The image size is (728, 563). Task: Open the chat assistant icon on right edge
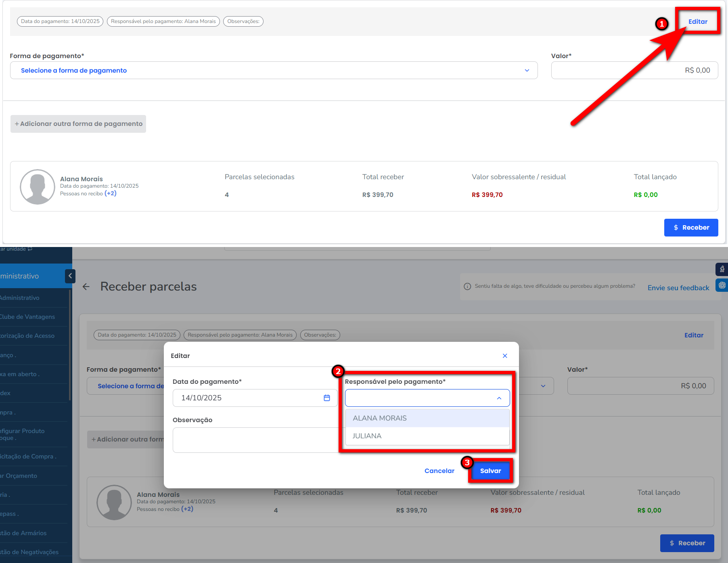point(722,285)
